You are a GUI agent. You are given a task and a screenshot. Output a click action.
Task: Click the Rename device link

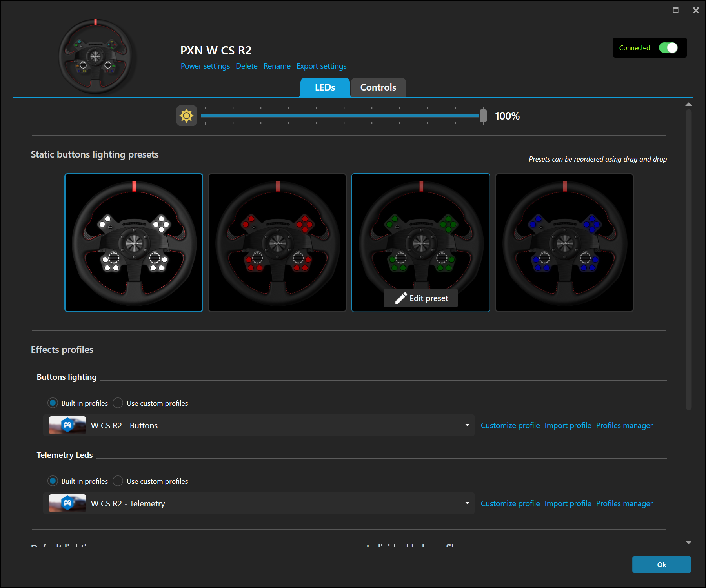277,66
